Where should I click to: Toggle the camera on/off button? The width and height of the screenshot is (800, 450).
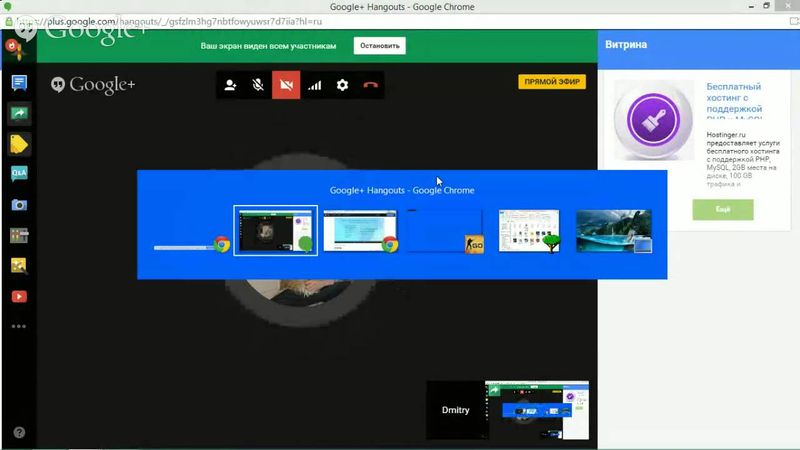pyautogui.click(x=286, y=85)
